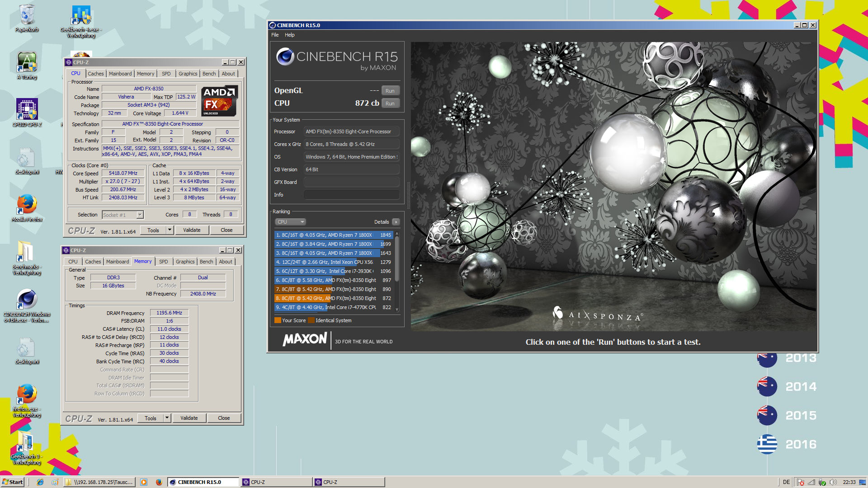
Task: Click the Your Score orange swatch
Action: pyautogui.click(x=278, y=320)
